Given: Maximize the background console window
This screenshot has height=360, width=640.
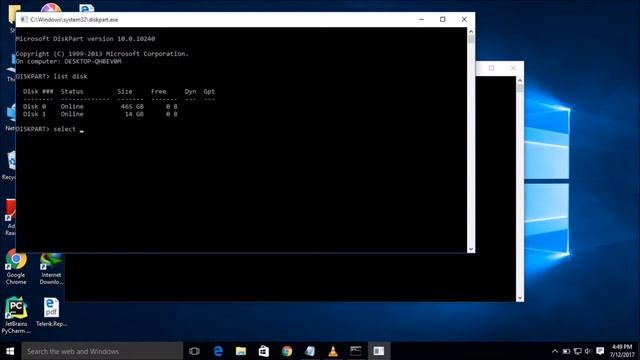Looking at the screenshot, I should [x=491, y=68].
